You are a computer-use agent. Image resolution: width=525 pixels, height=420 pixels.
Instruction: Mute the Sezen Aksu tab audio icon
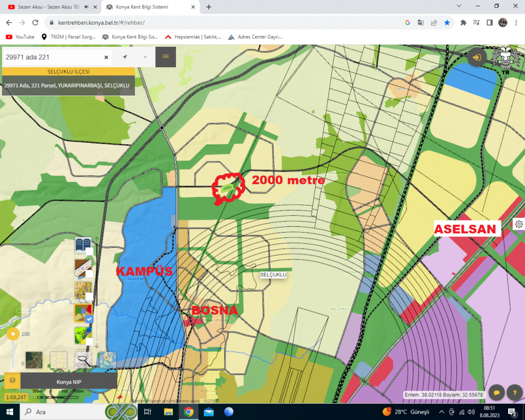coord(87,7)
